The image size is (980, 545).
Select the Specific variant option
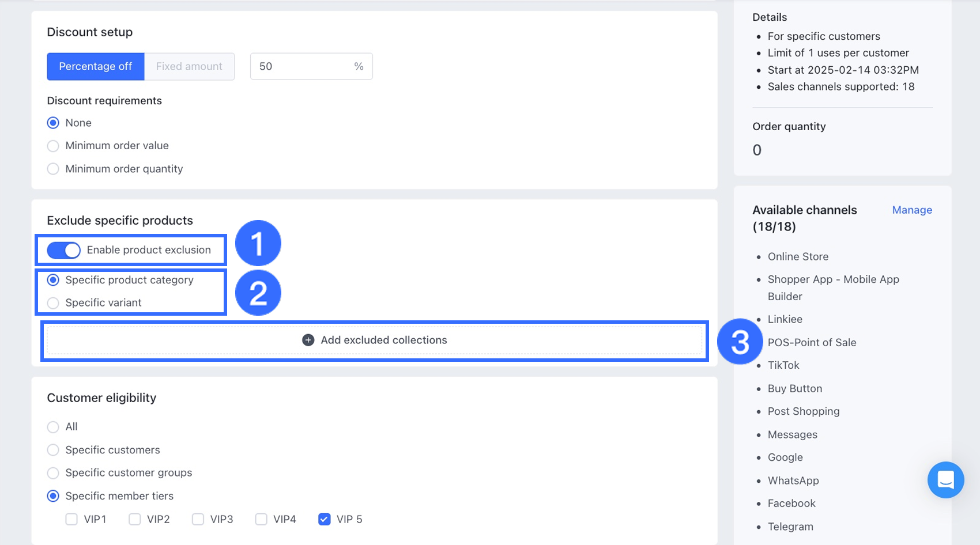click(53, 303)
